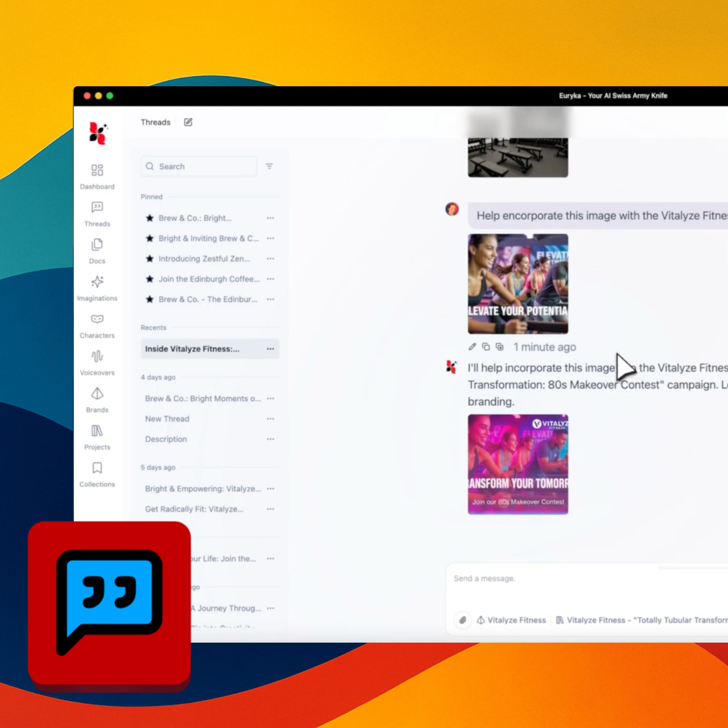The image size is (728, 728).
Task: Click the Vitalyze Fitness brand selector
Action: tap(512, 620)
